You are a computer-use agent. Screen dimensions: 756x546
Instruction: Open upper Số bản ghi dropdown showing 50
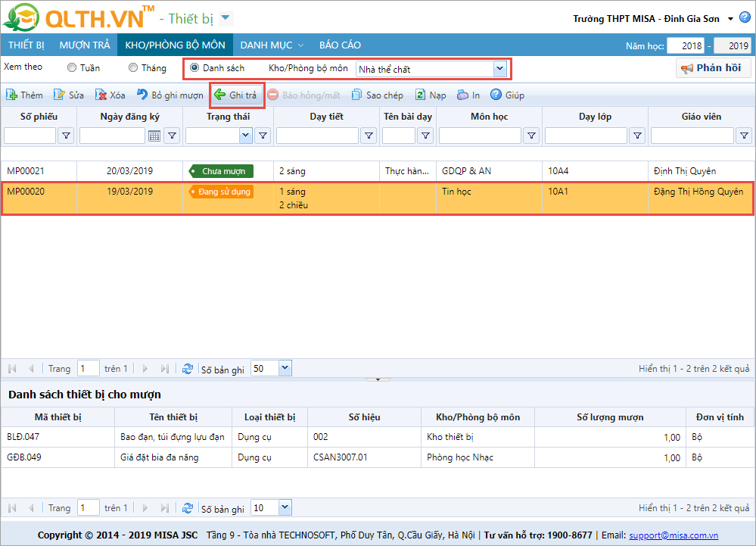285,369
